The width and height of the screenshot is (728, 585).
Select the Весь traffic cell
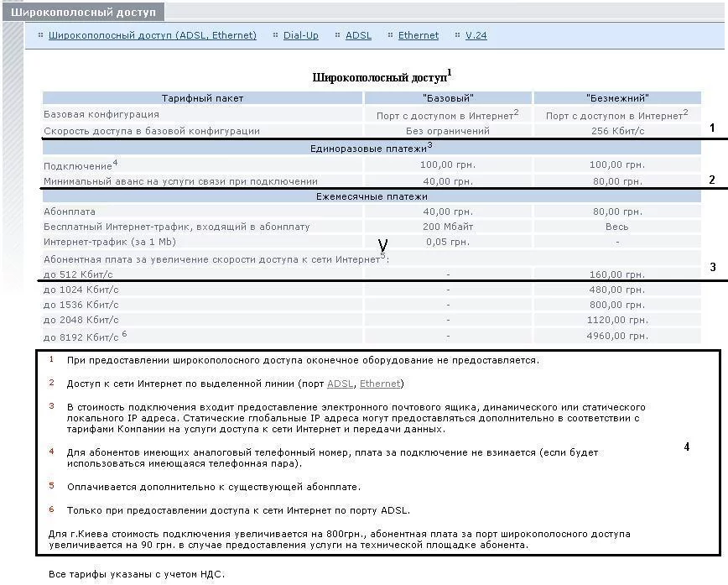coord(617,227)
